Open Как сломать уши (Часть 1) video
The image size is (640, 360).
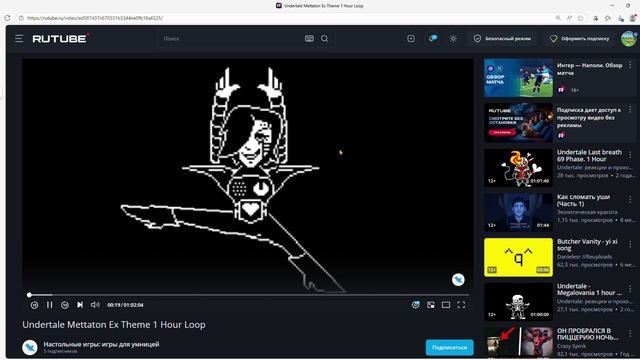coord(583,200)
